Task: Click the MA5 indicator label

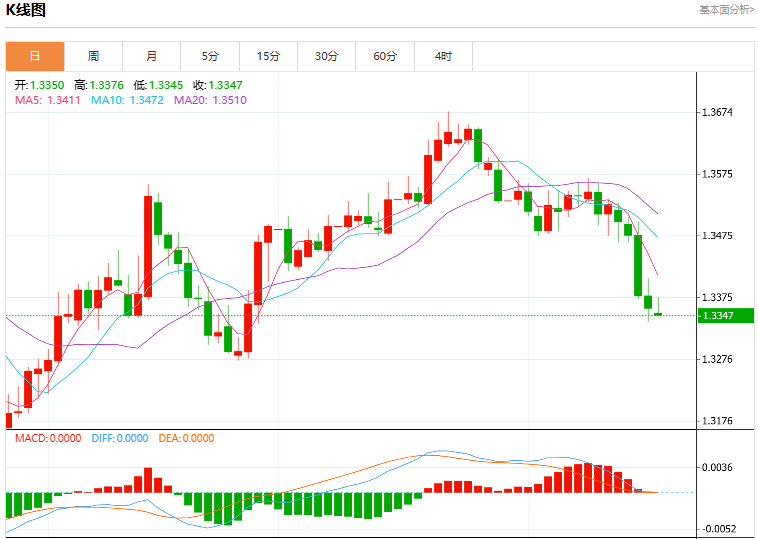Action: (x=48, y=100)
